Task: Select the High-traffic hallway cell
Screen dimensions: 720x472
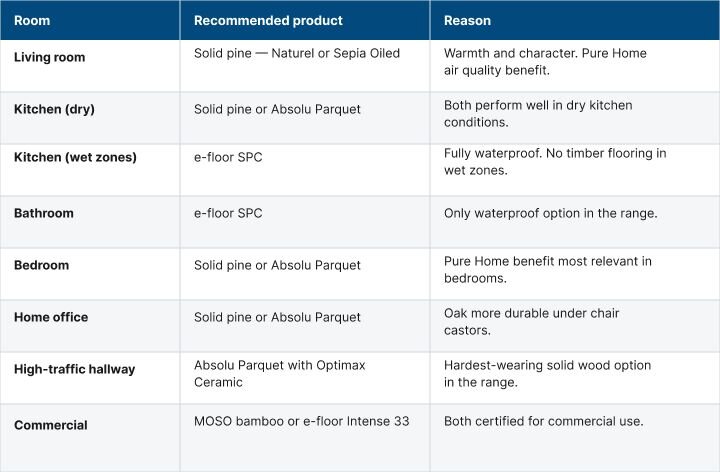Action: (74, 369)
